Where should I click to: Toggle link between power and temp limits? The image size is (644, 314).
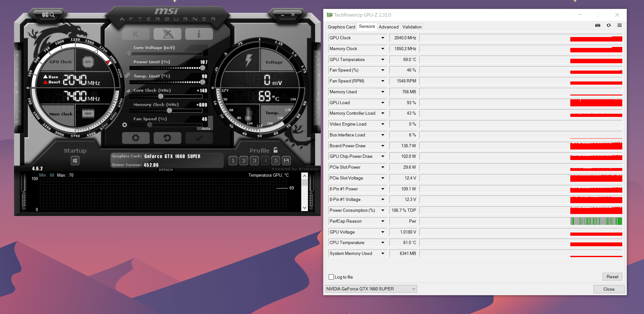(127, 75)
